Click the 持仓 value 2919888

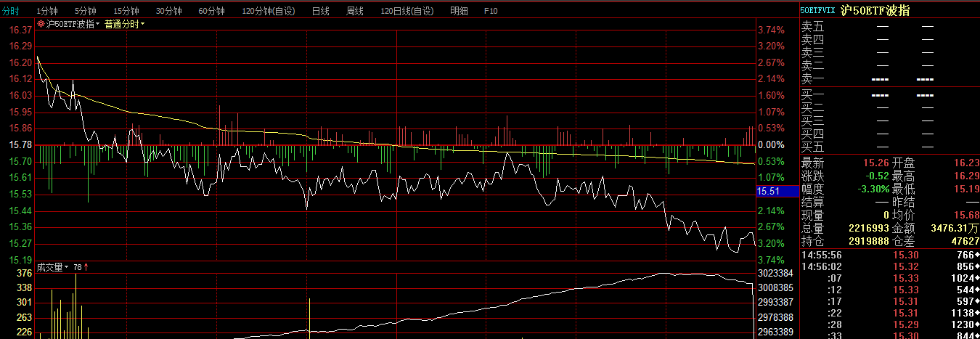click(x=869, y=242)
